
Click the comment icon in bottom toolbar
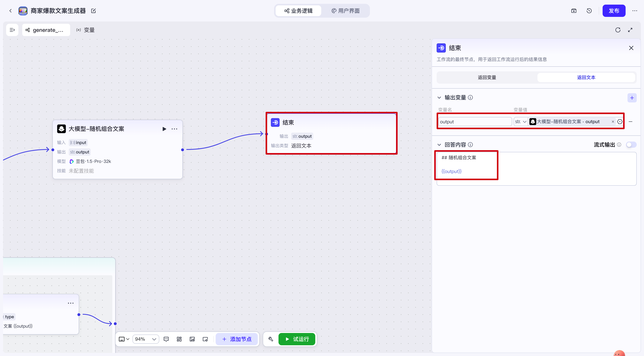coord(166,339)
